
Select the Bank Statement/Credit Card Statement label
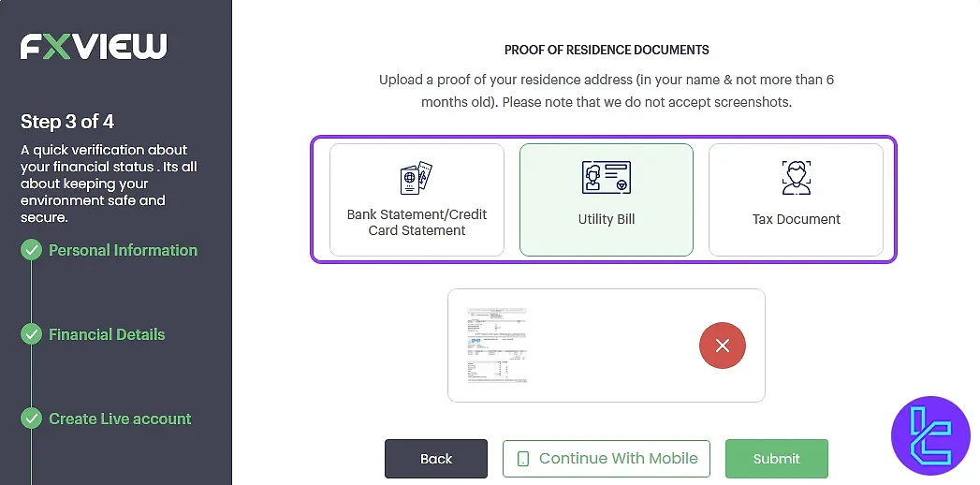(x=417, y=222)
